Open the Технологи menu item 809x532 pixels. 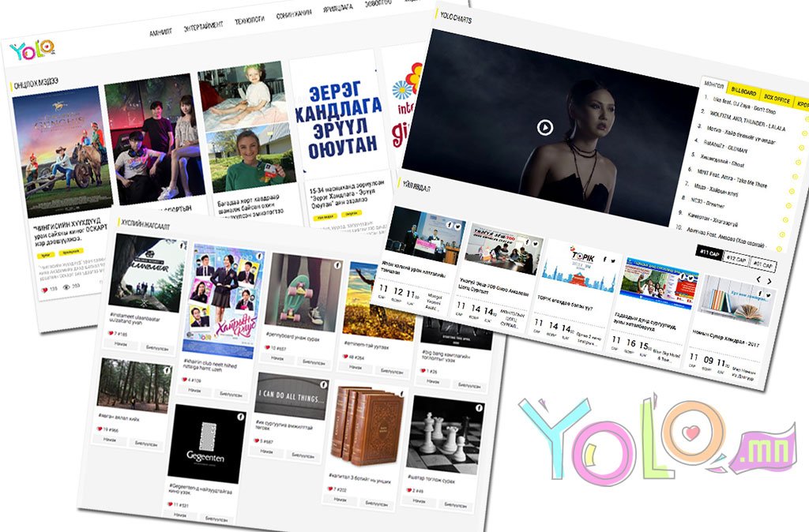(x=249, y=21)
